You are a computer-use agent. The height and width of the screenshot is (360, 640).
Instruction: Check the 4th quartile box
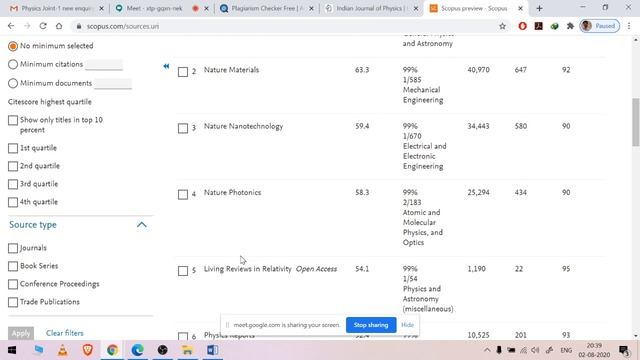point(13,202)
